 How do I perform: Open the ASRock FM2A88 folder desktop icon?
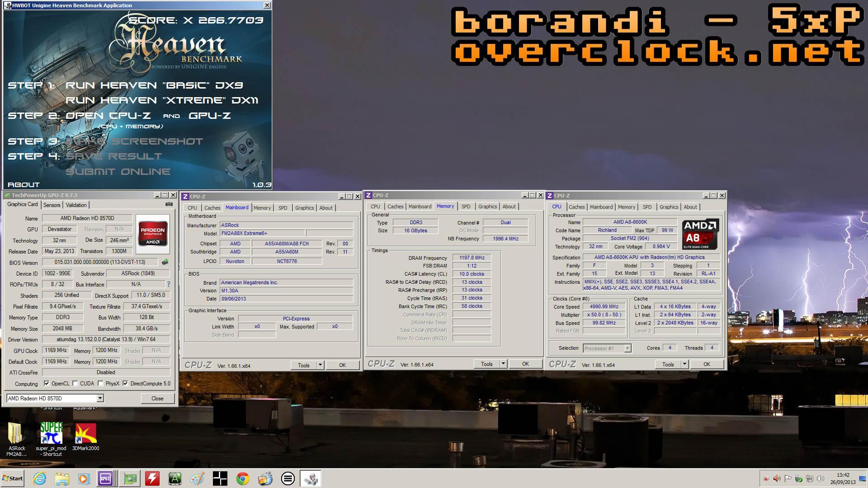click(x=17, y=440)
